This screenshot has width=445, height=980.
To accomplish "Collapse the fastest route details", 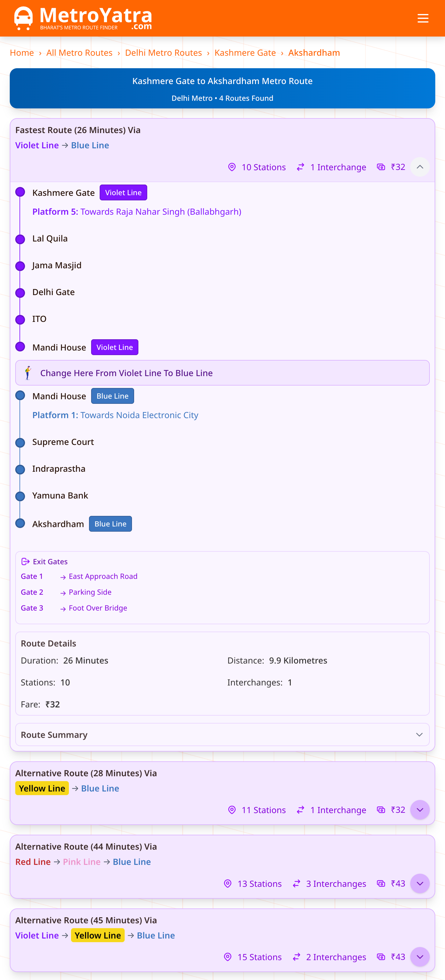I will (420, 167).
